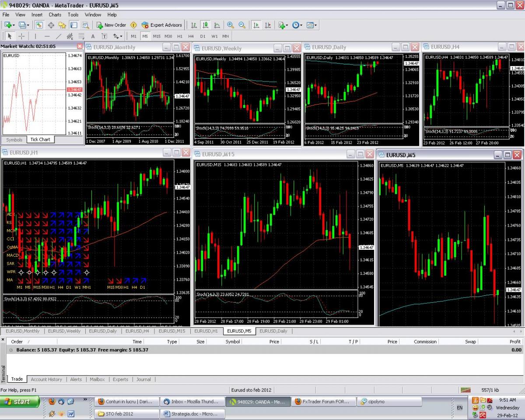Viewport: 525px width, 420px height.
Task: Open Strategia.doc from the taskbar
Action: pyautogui.click(x=194, y=413)
